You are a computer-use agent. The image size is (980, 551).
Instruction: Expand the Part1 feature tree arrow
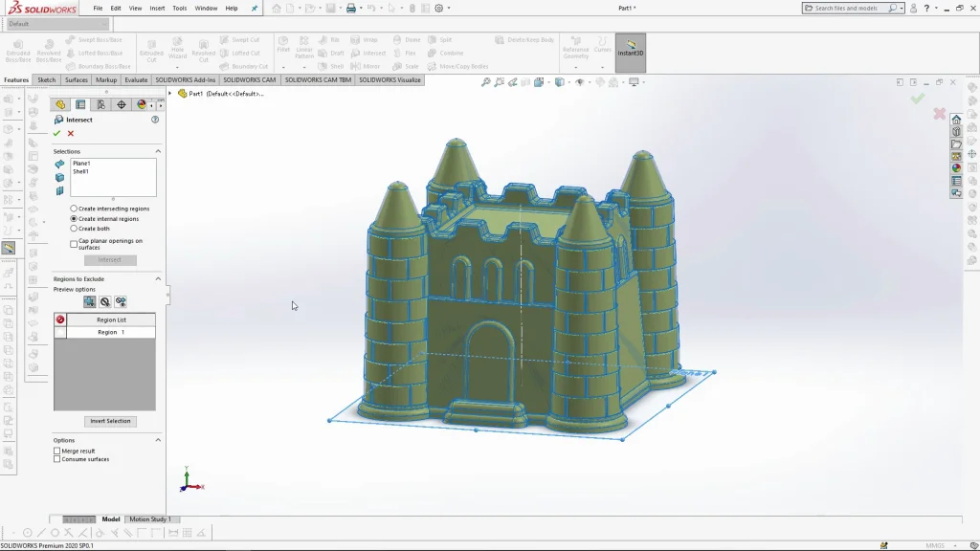point(170,94)
